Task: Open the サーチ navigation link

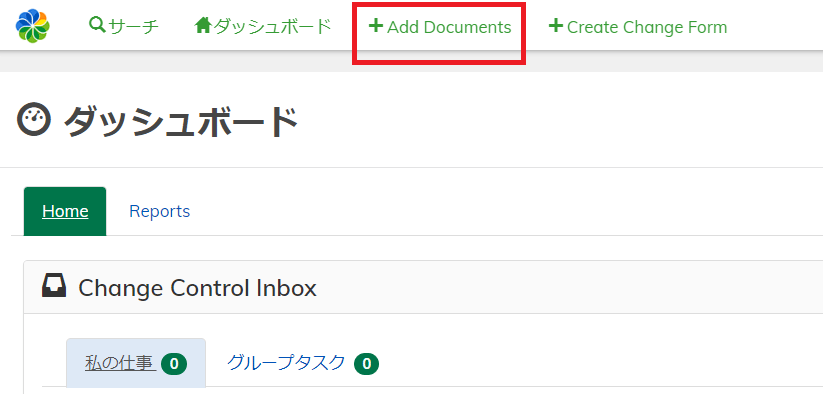Action: tap(124, 26)
